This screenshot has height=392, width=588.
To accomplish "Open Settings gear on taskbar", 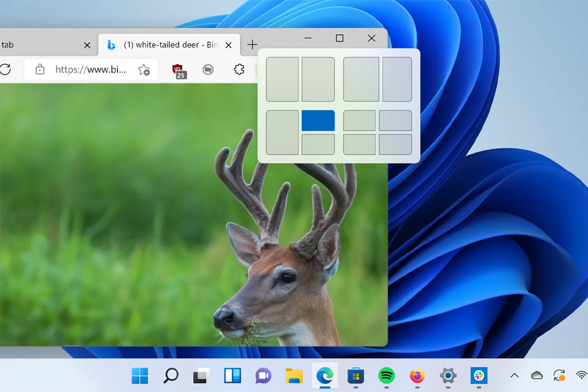I will click(x=448, y=376).
